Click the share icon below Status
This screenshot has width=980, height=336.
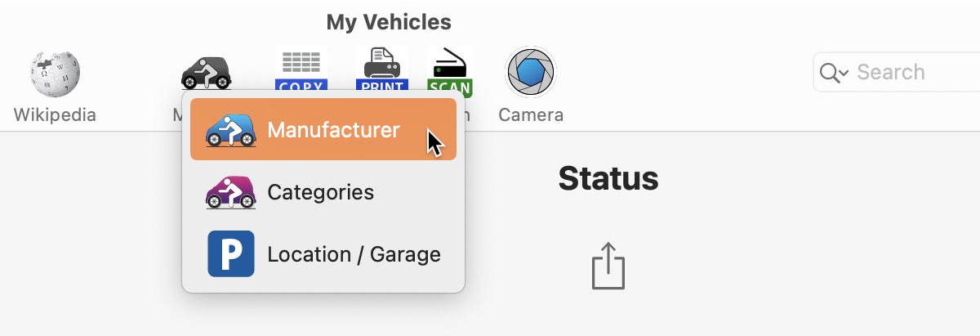(x=608, y=266)
